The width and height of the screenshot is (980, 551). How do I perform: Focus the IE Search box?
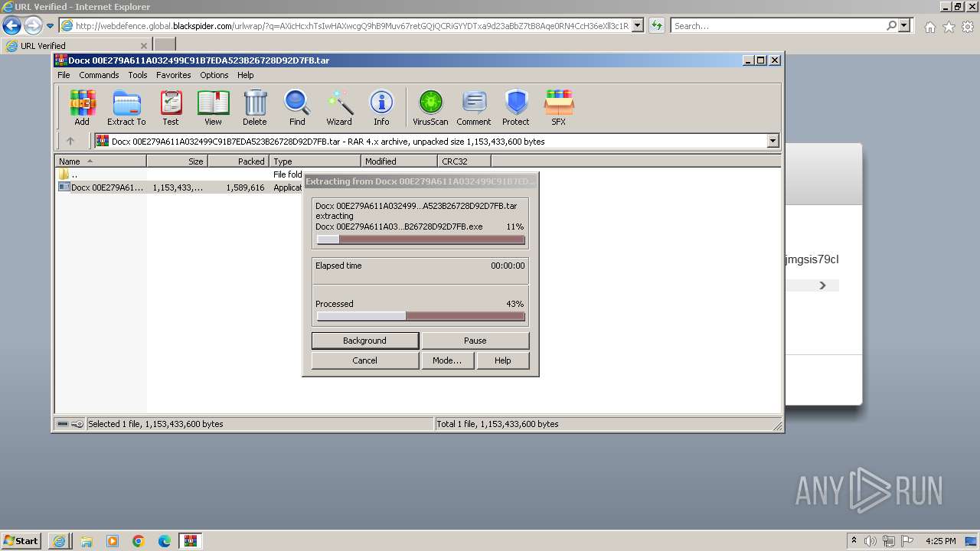777,25
